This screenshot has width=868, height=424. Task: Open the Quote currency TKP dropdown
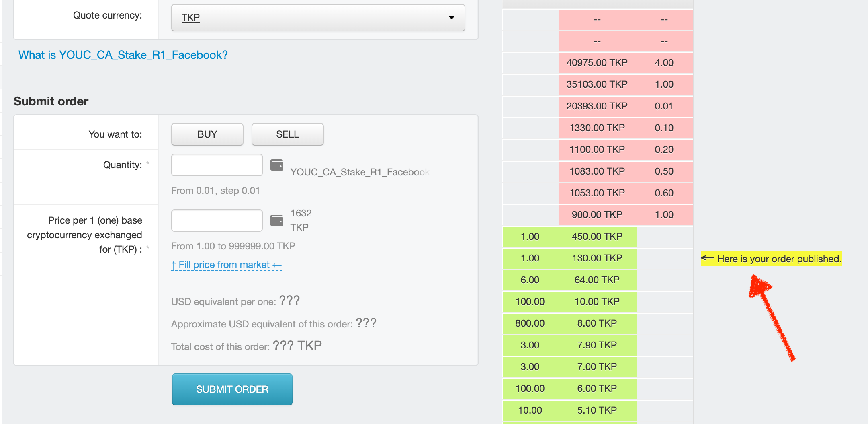pyautogui.click(x=318, y=18)
